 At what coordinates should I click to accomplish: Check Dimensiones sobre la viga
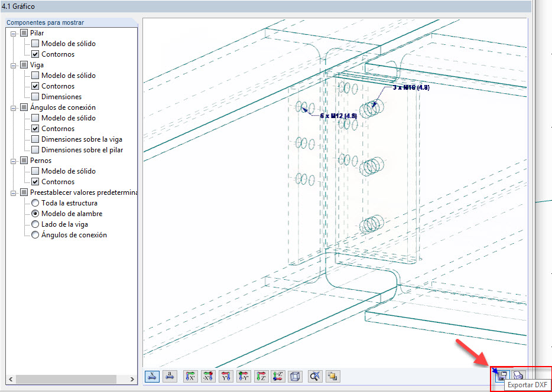tap(35, 139)
